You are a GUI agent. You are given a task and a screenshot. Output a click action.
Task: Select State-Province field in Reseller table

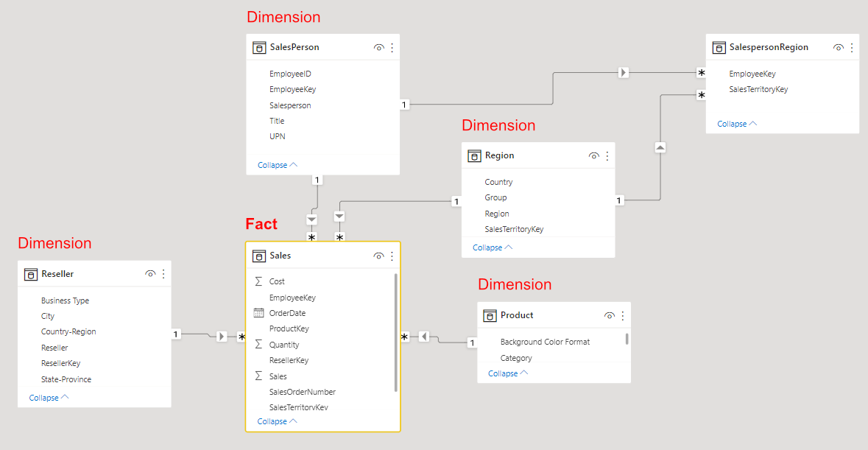66,379
